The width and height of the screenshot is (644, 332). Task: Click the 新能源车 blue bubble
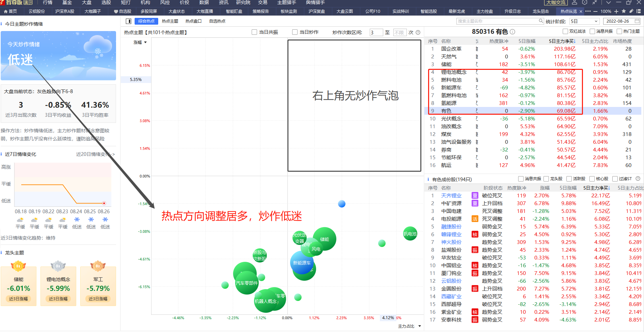coord(302,263)
